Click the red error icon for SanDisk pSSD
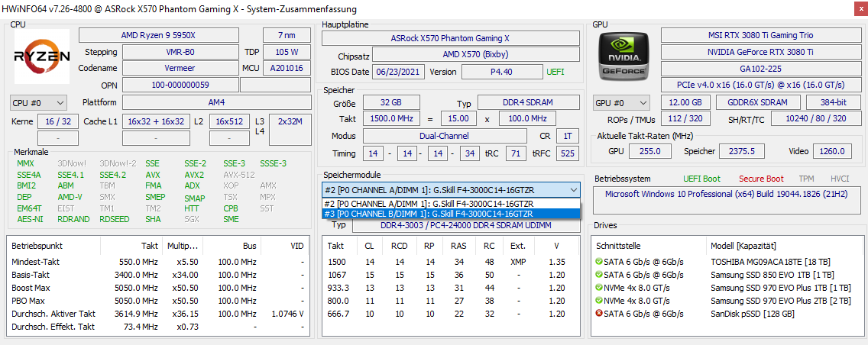 click(599, 314)
